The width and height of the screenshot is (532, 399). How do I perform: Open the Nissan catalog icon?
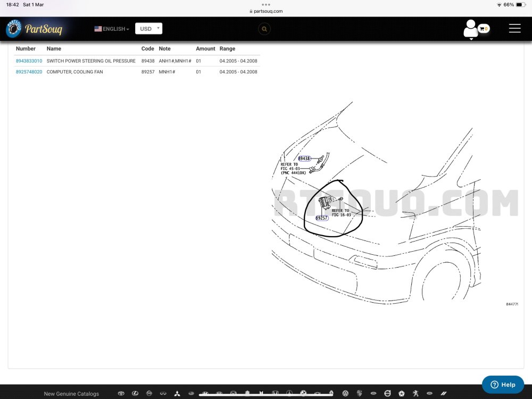149,394
